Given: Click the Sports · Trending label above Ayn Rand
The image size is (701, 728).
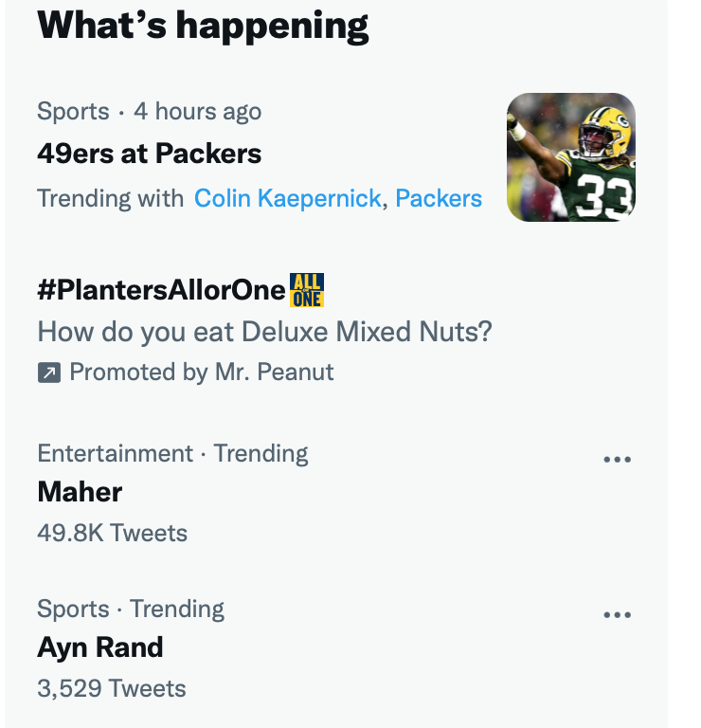Looking at the screenshot, I should pyautogui.click(x=131, y=609).
